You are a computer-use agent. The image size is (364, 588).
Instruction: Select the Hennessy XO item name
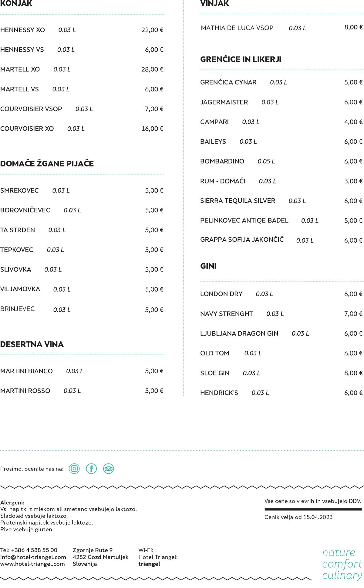[x=22, y=30]
